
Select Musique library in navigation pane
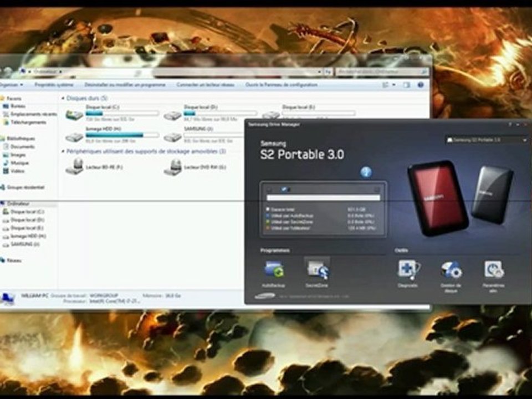[16, 163]
